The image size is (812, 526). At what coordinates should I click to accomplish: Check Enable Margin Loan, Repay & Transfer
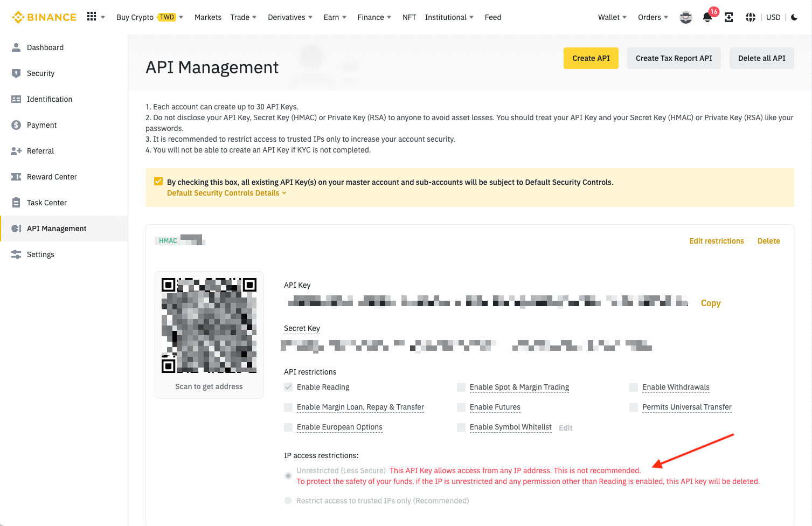click(x=288, y=407)
